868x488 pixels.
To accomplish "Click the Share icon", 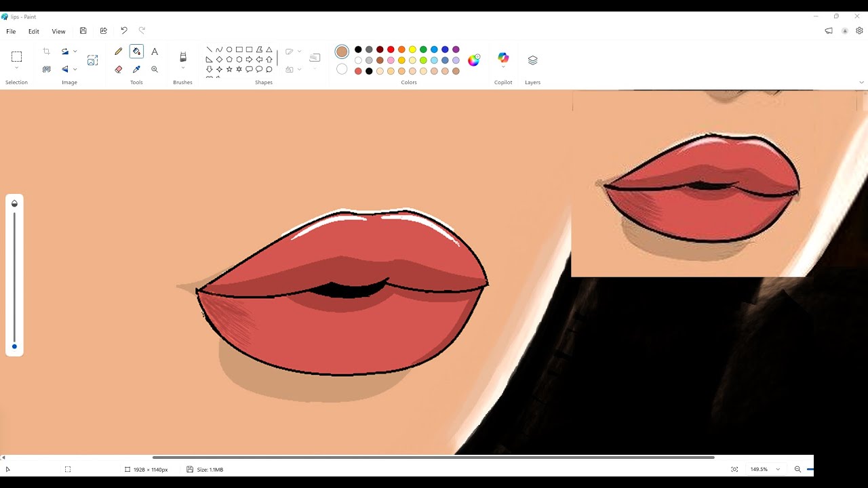I will (x=103, y=30).
